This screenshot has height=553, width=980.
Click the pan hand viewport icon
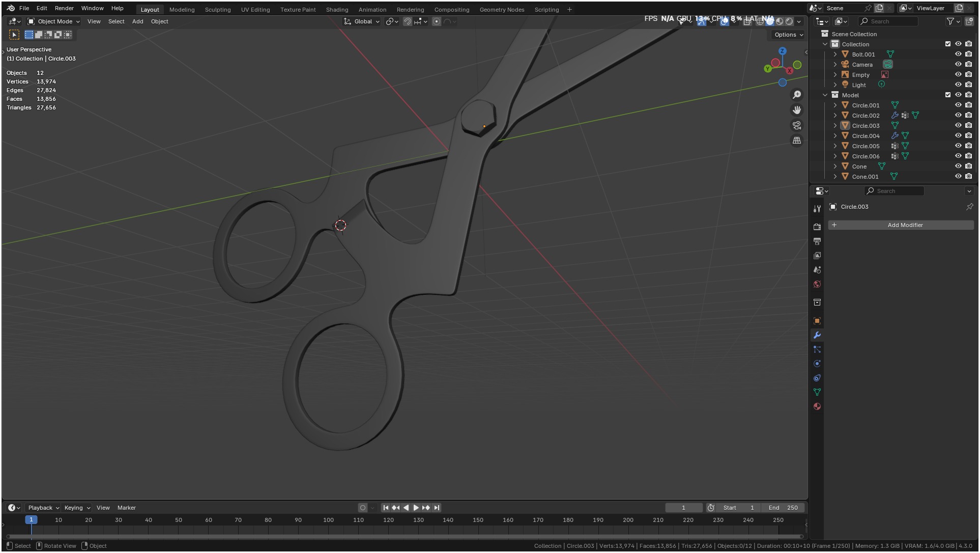point(797,110)
